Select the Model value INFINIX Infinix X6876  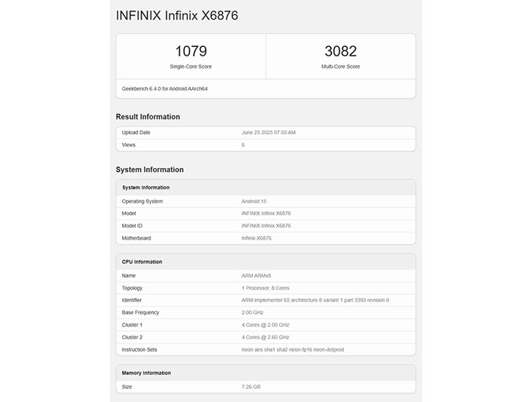point(266,213)
